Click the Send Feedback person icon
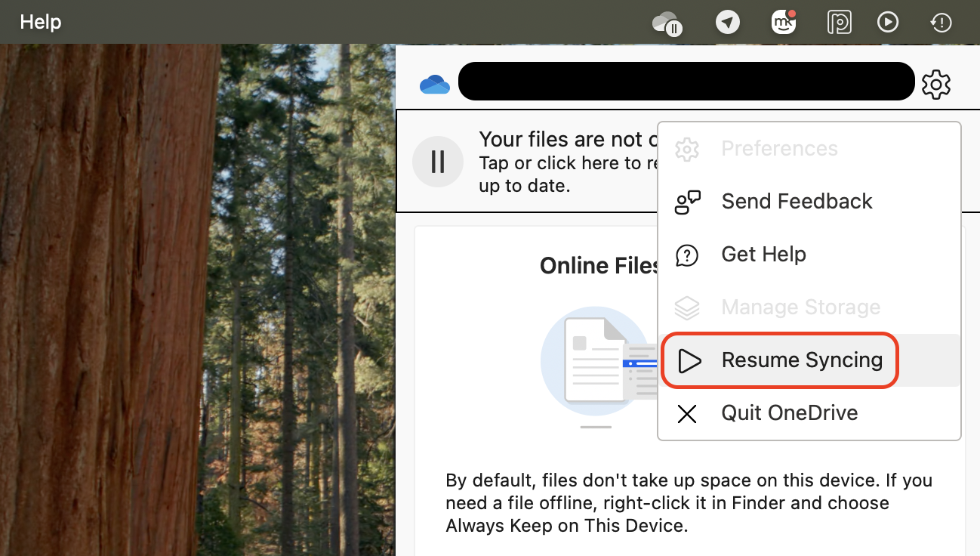 [687, 202]
